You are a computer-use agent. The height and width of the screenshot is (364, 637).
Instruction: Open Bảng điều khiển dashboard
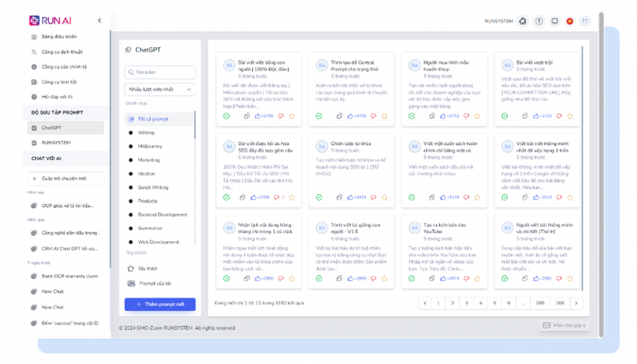(59, 36)
